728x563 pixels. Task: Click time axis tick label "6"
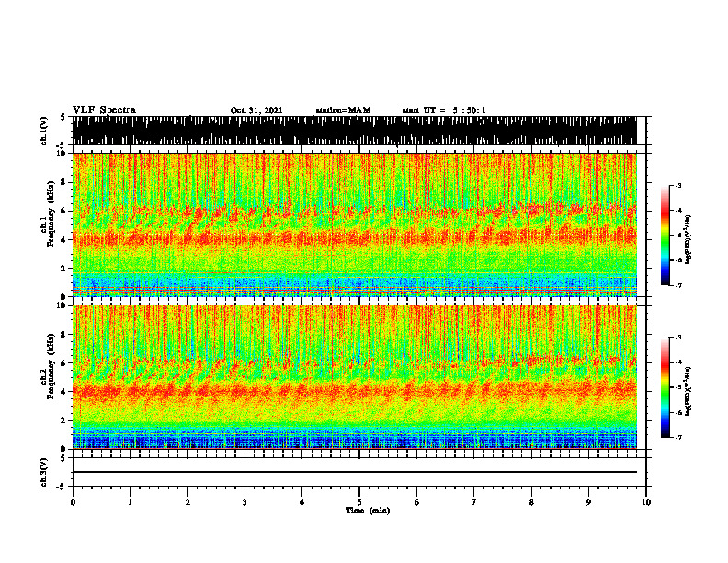coord(417,502)
